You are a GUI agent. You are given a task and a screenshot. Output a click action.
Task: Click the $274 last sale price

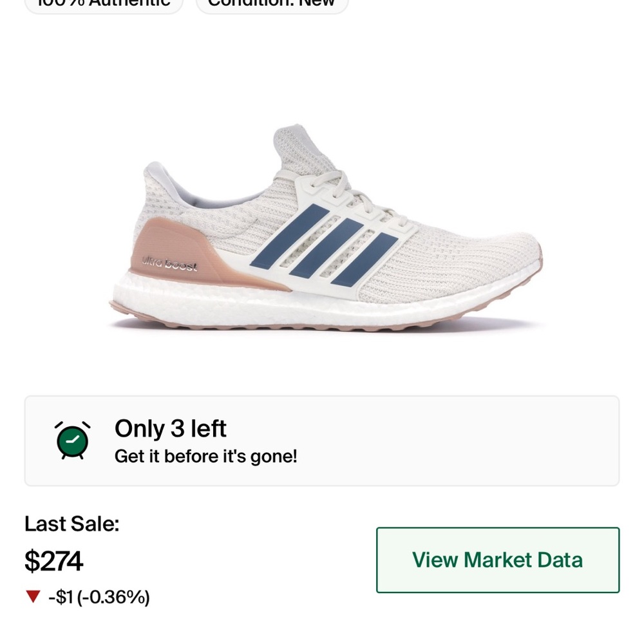pos(54,561)
